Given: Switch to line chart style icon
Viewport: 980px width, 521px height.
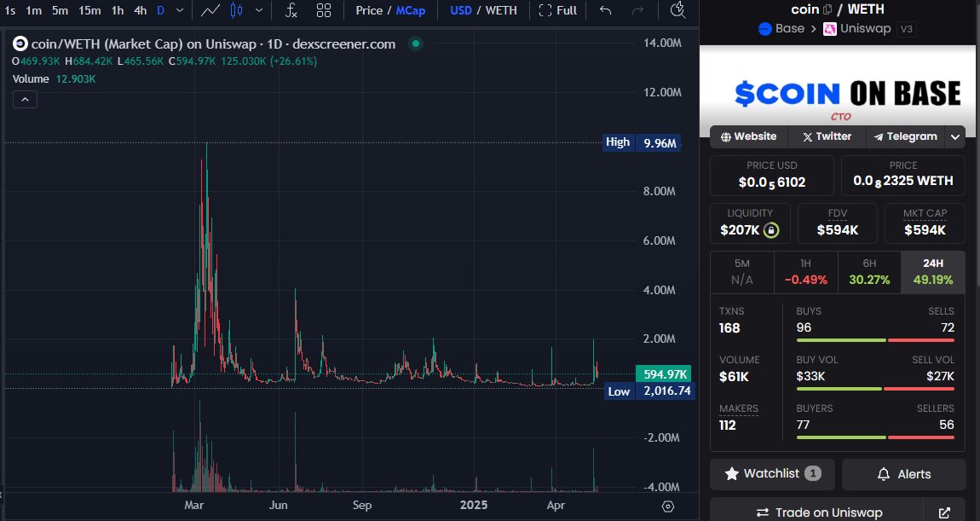Looking at the screenshot, I should pos(210,10).
